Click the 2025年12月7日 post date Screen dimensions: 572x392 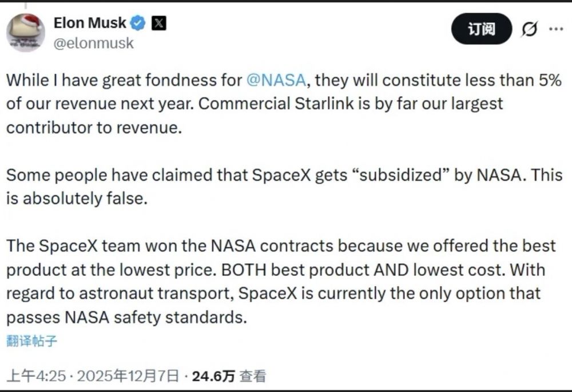pyautogui.click(x=129, y=376)
